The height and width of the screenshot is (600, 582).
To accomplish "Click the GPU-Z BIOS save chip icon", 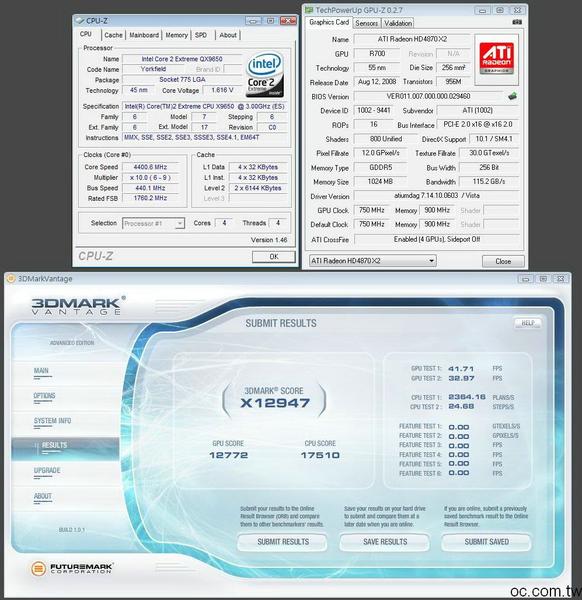I will click(512, 96).
